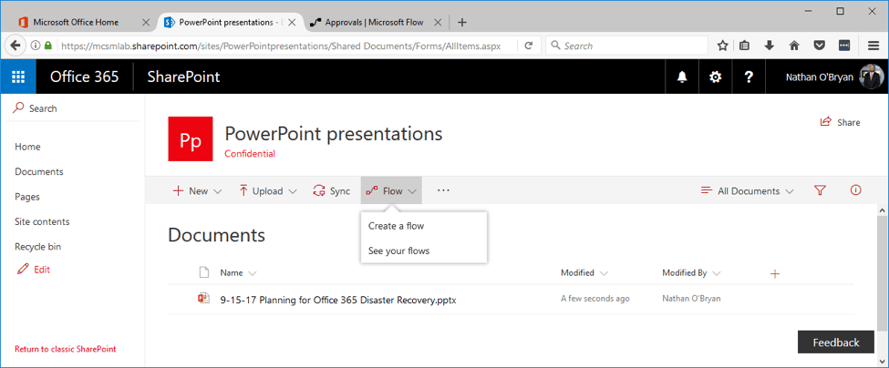Click the browser Search field
Screen dimensions: 889x368
tap(626, 46)
